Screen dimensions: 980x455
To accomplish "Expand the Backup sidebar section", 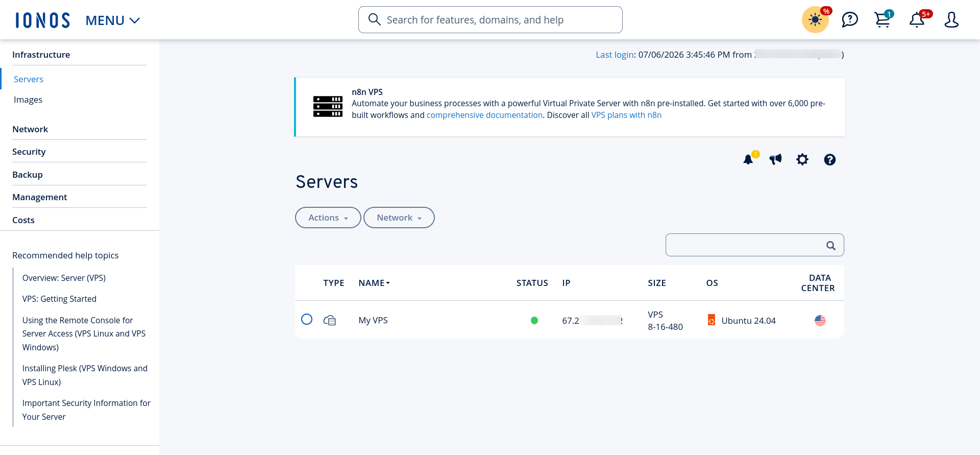I will (x=28, y=175).
